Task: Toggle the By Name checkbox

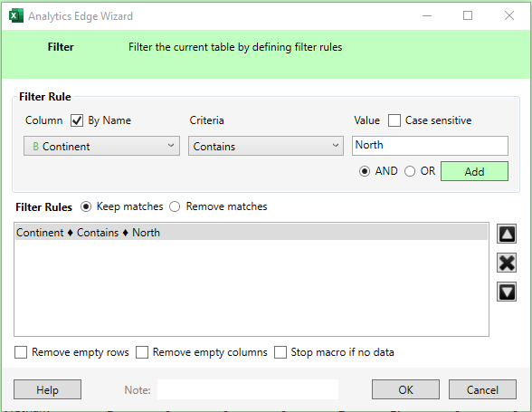Action: coord(77,120)
